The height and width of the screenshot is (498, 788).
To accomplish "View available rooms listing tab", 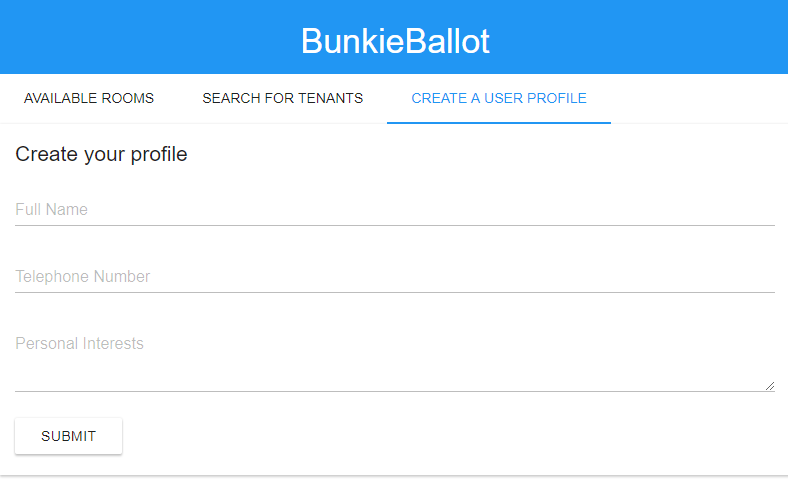I will pyautogui.click(x=89, y=98).
